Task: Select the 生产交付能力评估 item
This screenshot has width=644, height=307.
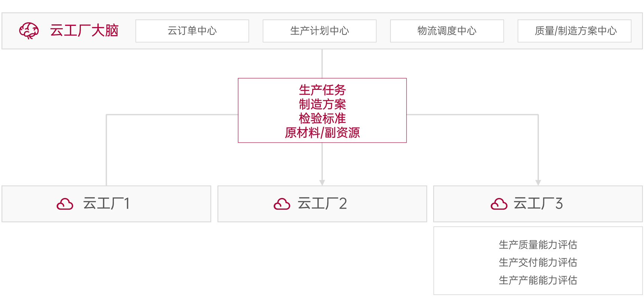Action: (x=538, y=262)
